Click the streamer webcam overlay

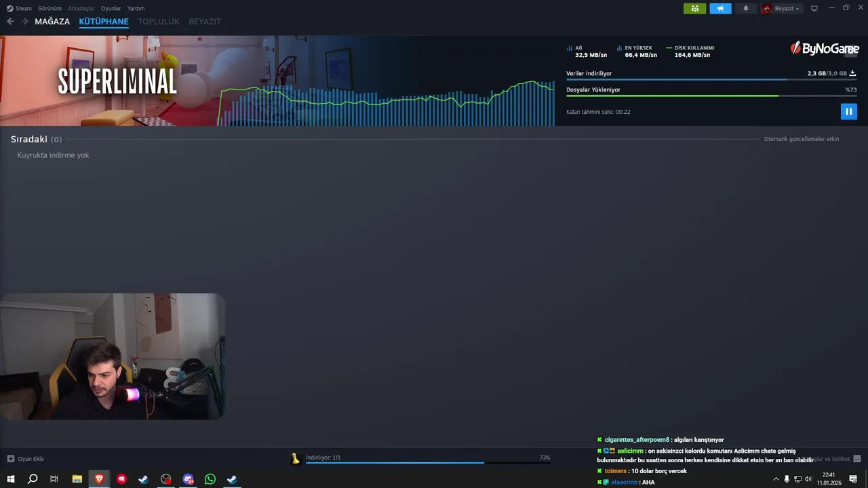[112, 357]
